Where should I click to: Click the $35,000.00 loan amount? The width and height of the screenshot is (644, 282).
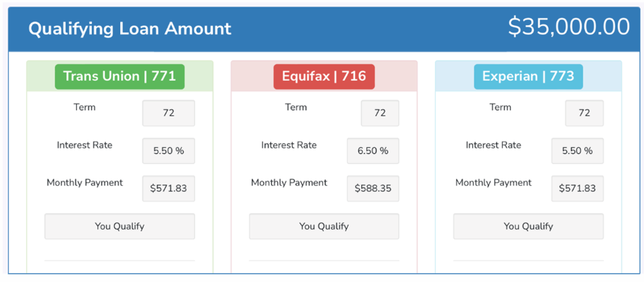568,27
